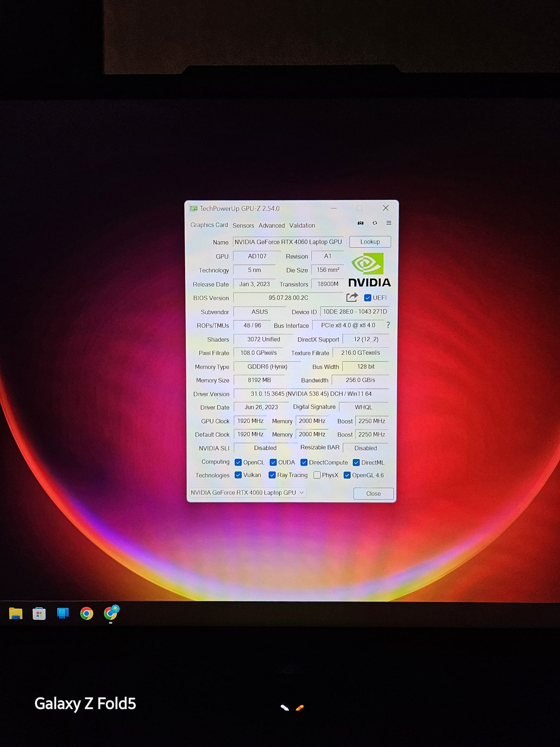Click the Shaders value 3072 Unified
The height and width of the screenshot is (747, 560).
tap(264, 339)
